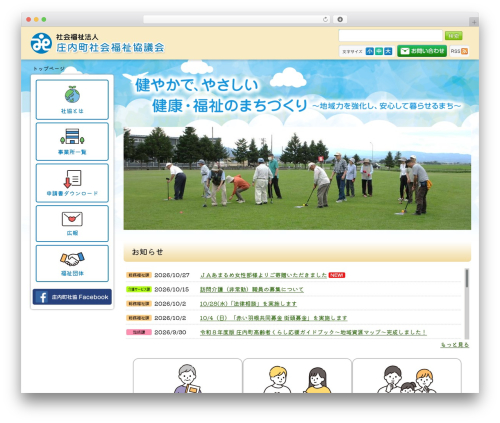
Task: Open the 10/28(水) 法律相談 news link
Action: click(x=248, y=304)
